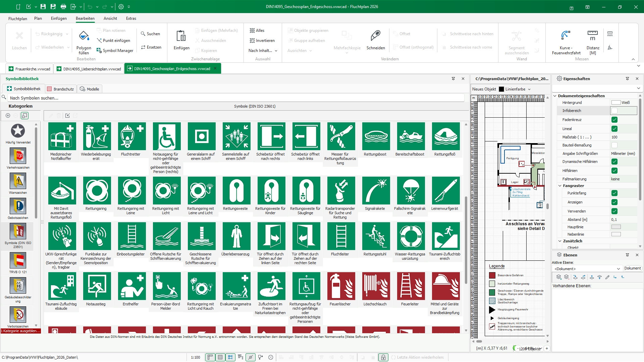The image size is (644, 362).
Task: Collapse the Fangraster section
Action: (x=559, y=186)
